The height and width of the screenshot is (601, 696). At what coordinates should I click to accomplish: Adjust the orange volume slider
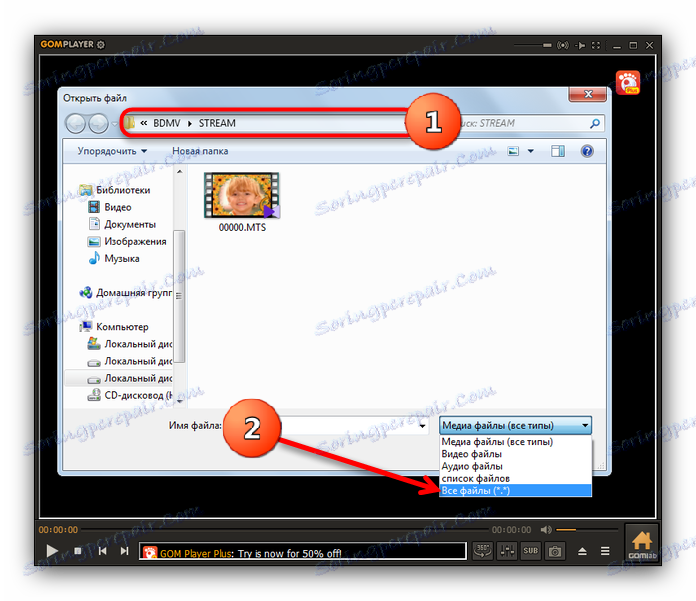tap(586, 530)
